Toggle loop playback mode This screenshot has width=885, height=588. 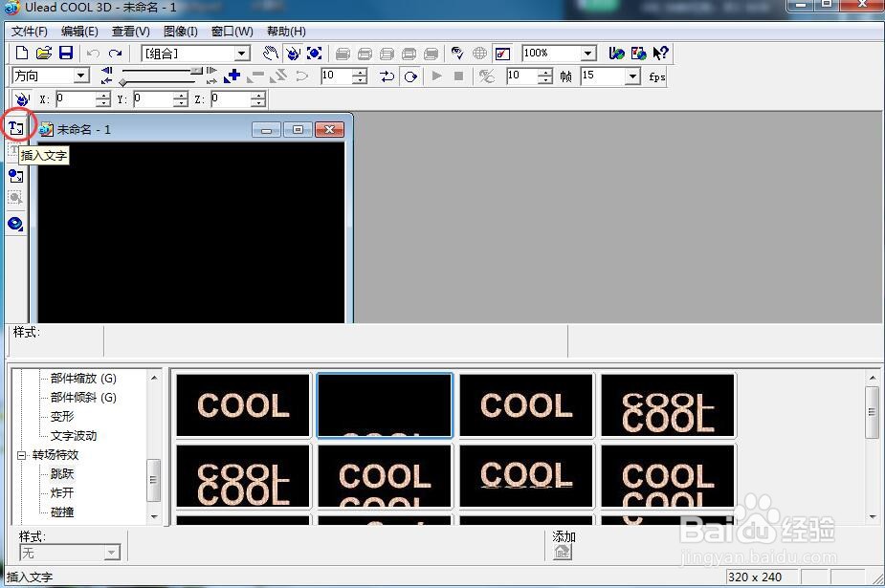coord(410,76)
